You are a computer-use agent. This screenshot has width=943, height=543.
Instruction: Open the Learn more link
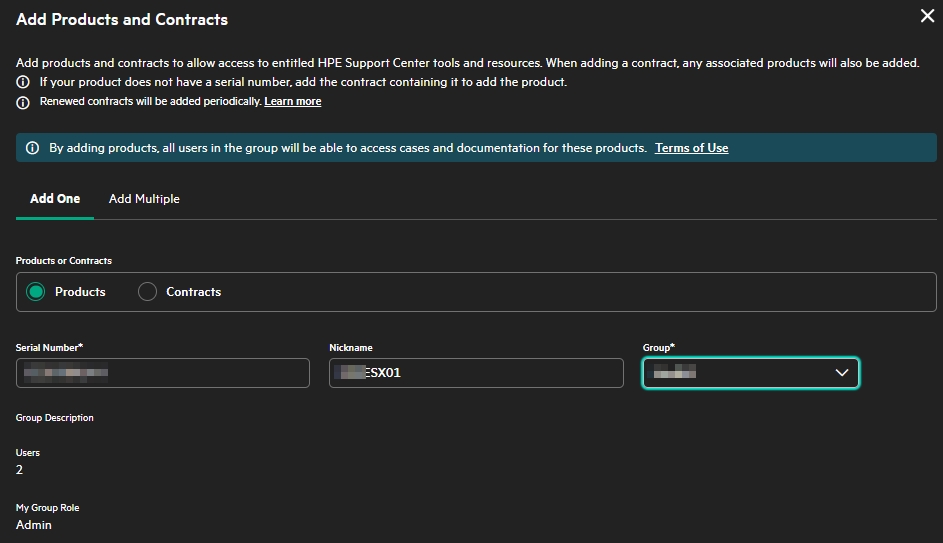coord(292,102)
